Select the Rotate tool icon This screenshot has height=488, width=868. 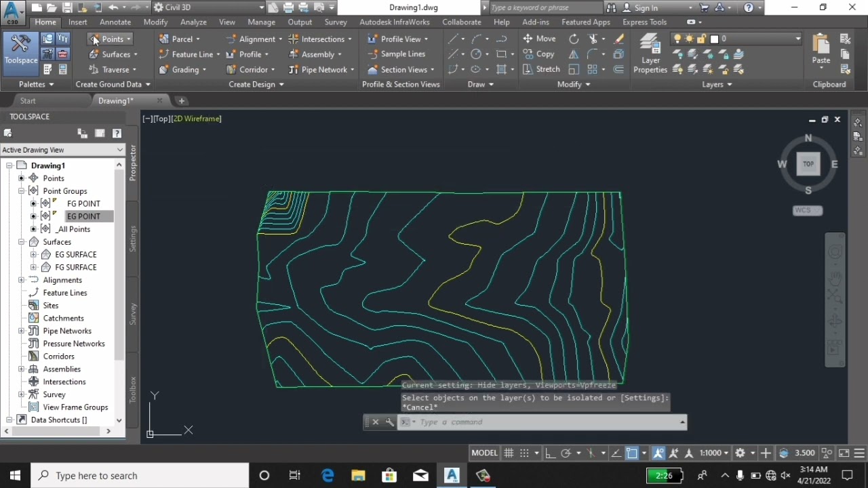pyautogui.click(x=574, y=39)
